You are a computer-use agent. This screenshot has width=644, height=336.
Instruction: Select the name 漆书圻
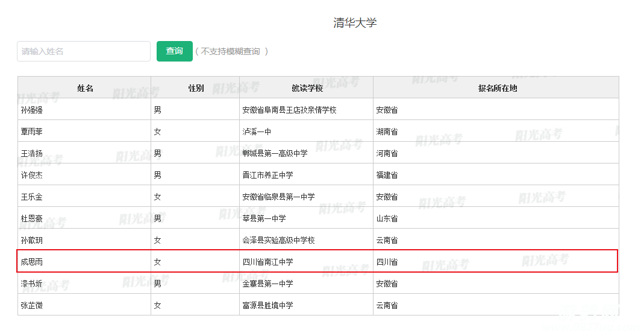pyautogui.click(x=31, y=284)
